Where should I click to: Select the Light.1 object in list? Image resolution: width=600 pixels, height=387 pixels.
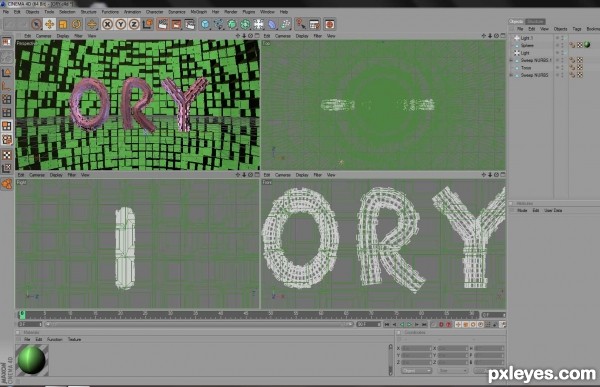click(x=526, y=38)
